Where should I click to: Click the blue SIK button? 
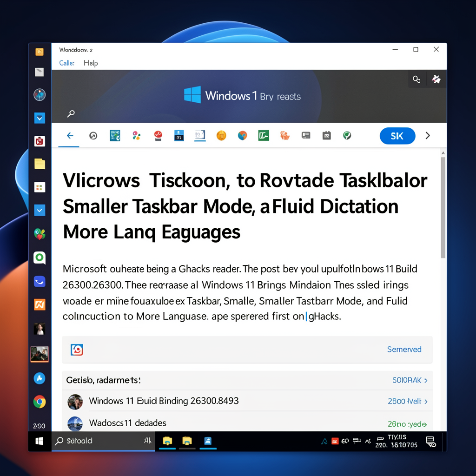pos(397,136)
